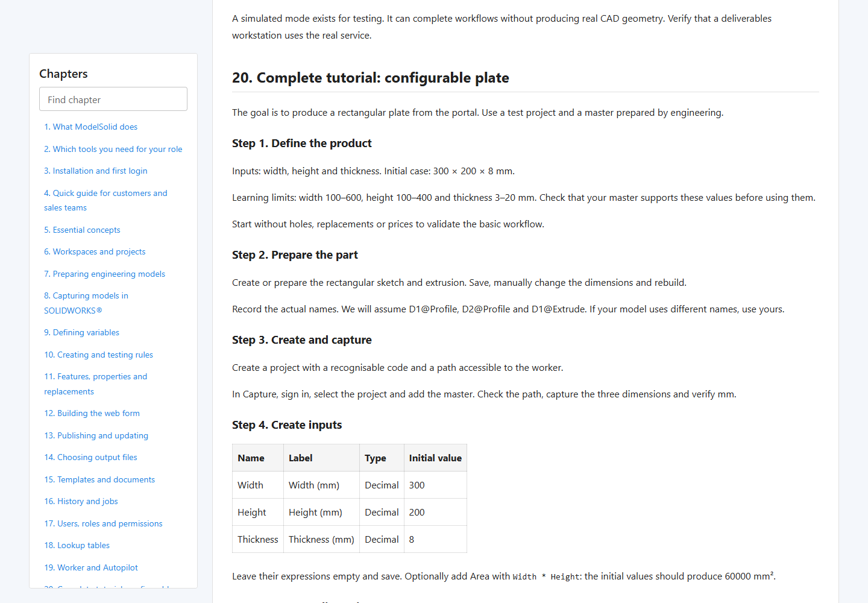Open chapter 13. Publishing and updating
Image resolution: width=868 pixels, height=603 pixels.
[96, 435]
